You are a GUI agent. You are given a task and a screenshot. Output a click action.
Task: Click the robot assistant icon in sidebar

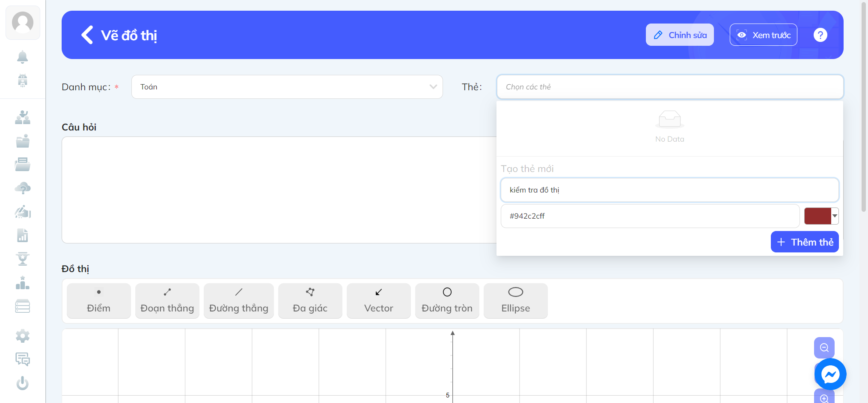23,80
